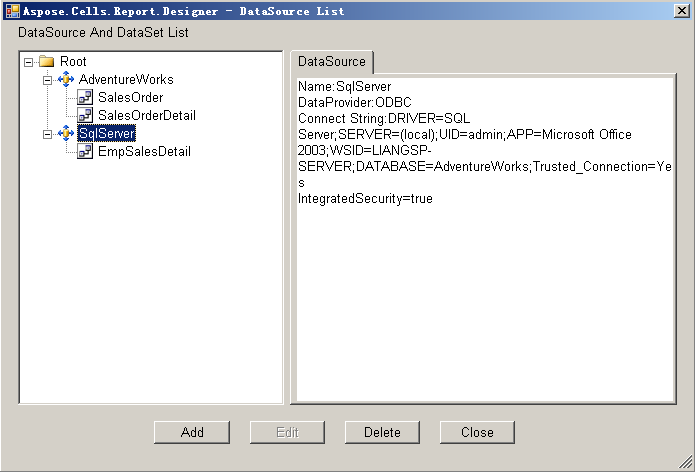Click the Add button

192,432
